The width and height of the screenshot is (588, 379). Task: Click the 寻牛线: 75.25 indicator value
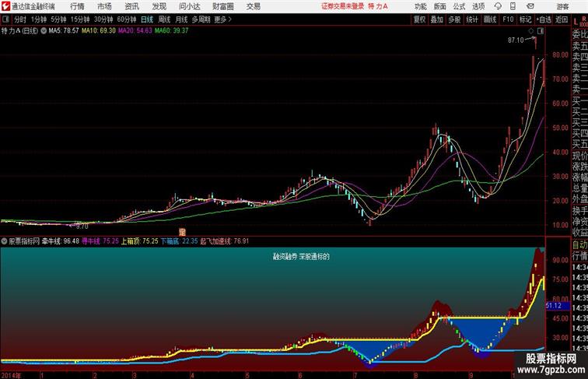[x=100, y=241]
